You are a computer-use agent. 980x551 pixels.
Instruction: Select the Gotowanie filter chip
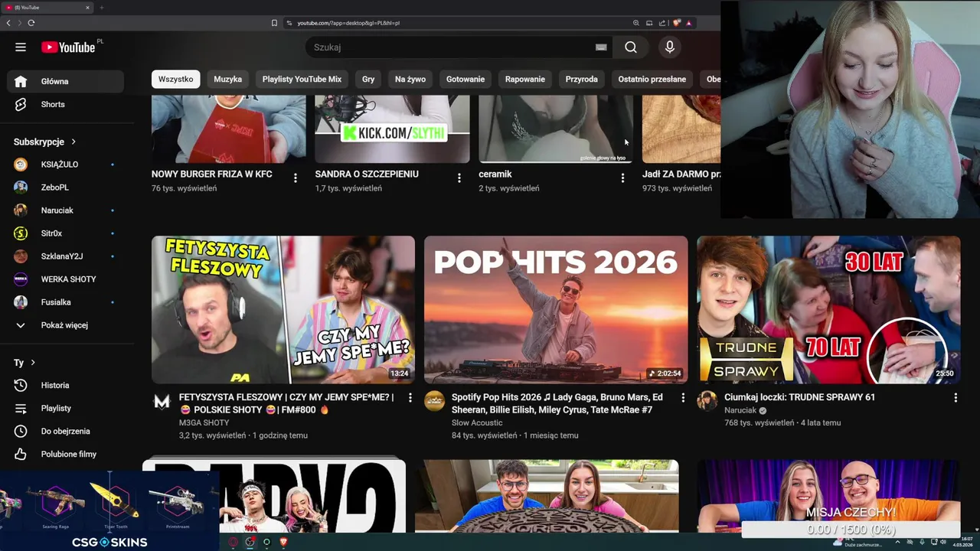(465, 79)
